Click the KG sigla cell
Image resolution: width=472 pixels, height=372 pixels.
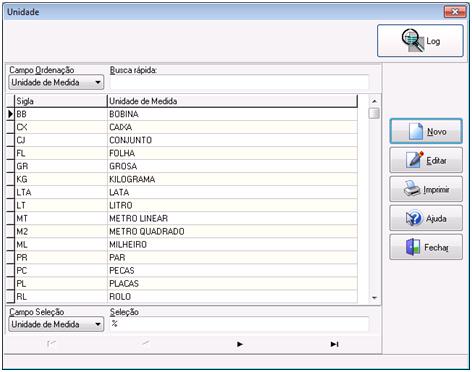61,179
